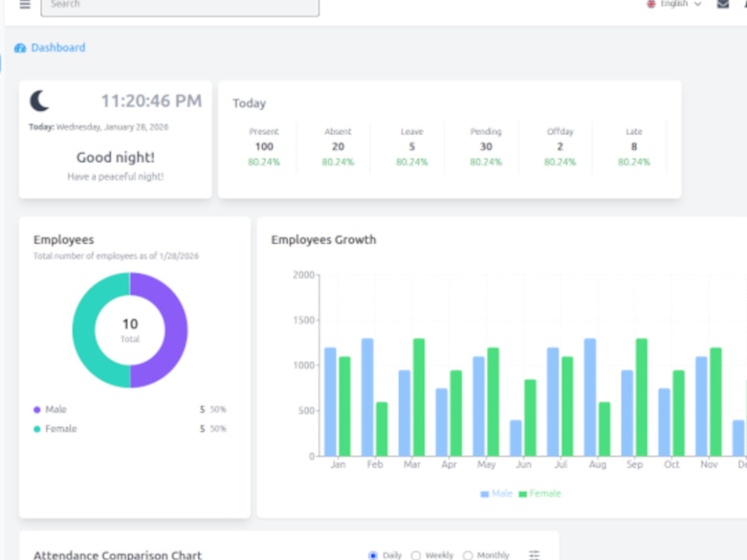Open the English language dropdown
Image resolution: width=747 pixels, height=560 pixels.
pyautogui.click(x=674, y=4)
